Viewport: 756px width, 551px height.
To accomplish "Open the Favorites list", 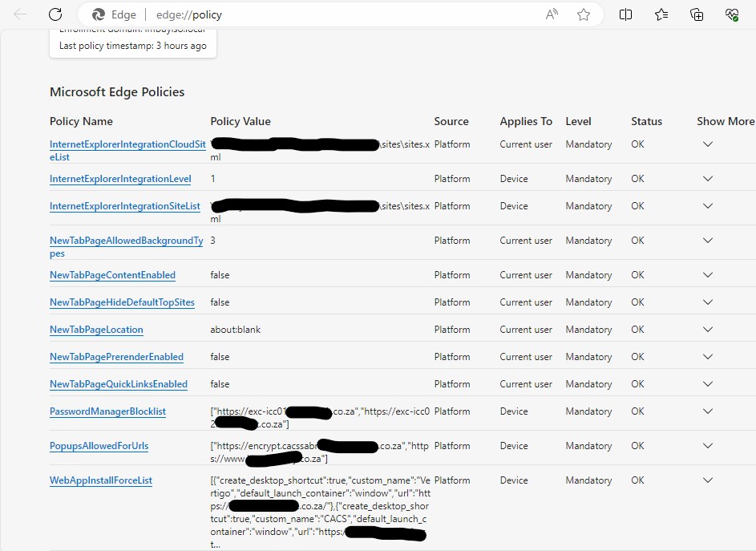I will 661,14.
